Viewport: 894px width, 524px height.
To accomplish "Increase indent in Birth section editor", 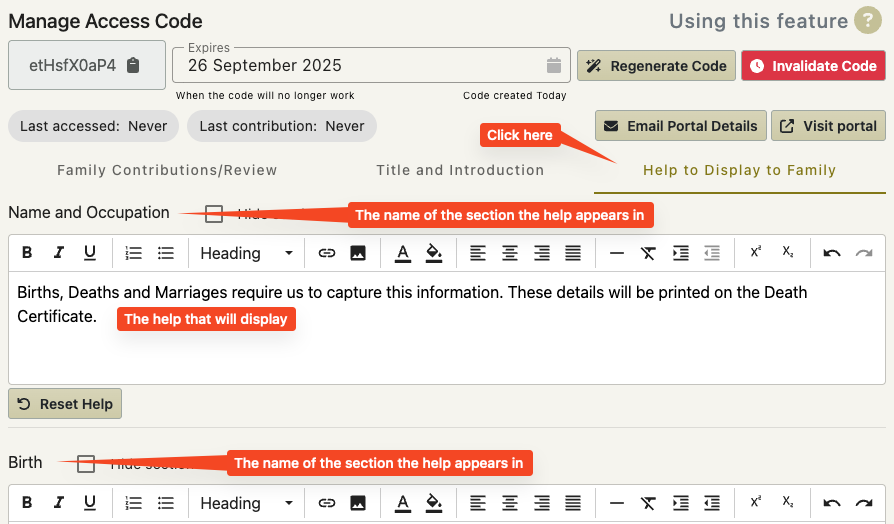I will pyautogui.click(x=680, y=502).
